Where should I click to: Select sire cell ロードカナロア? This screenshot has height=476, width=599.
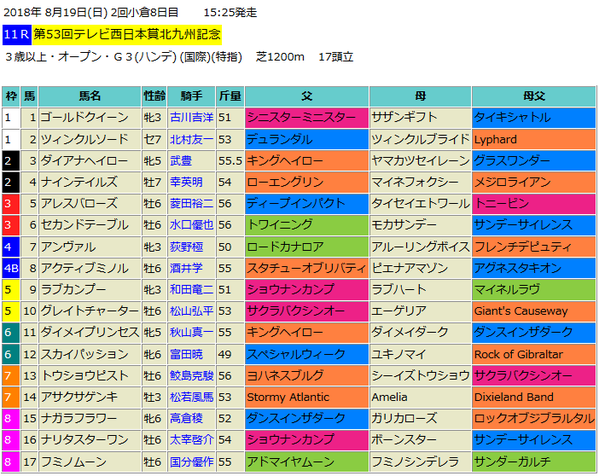(306, 247)
